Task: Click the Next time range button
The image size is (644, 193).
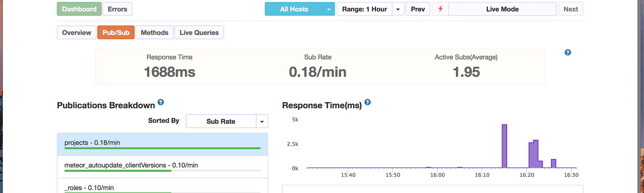Action: pos(571,9)
